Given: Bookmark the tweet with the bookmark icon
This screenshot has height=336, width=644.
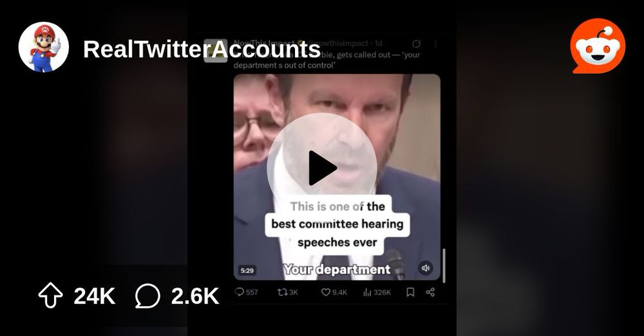Looking at the screenshot, I should (410, 292).
